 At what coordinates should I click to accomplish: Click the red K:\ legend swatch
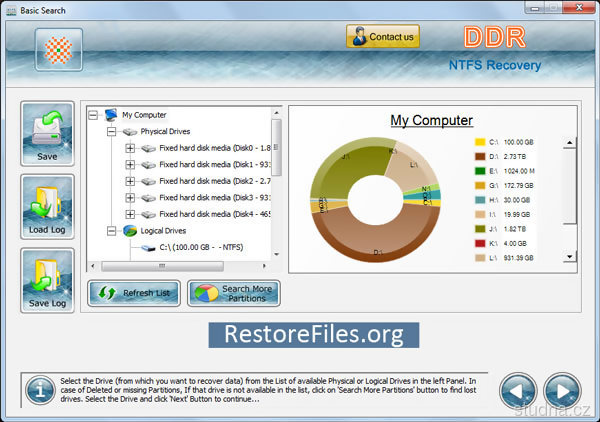tap(480, 244)
